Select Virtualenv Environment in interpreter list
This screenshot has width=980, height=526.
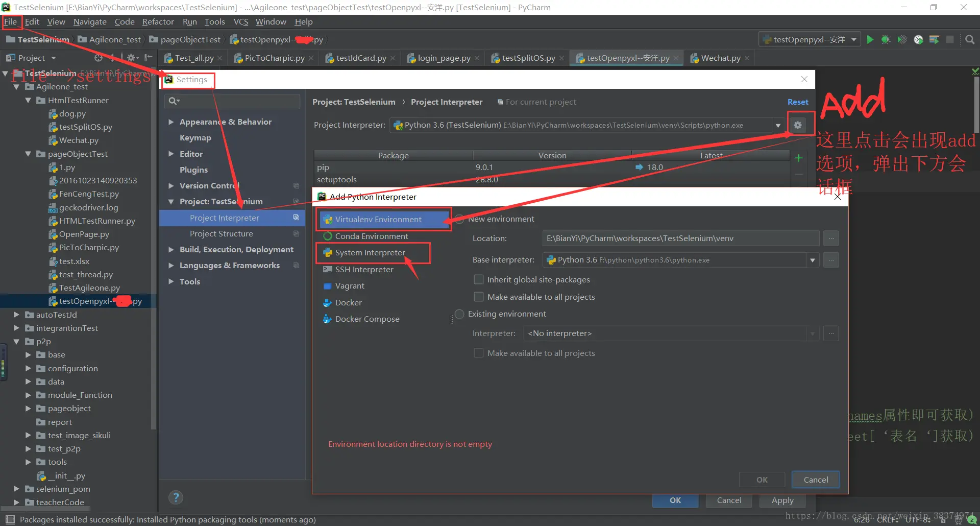[384, 219]
